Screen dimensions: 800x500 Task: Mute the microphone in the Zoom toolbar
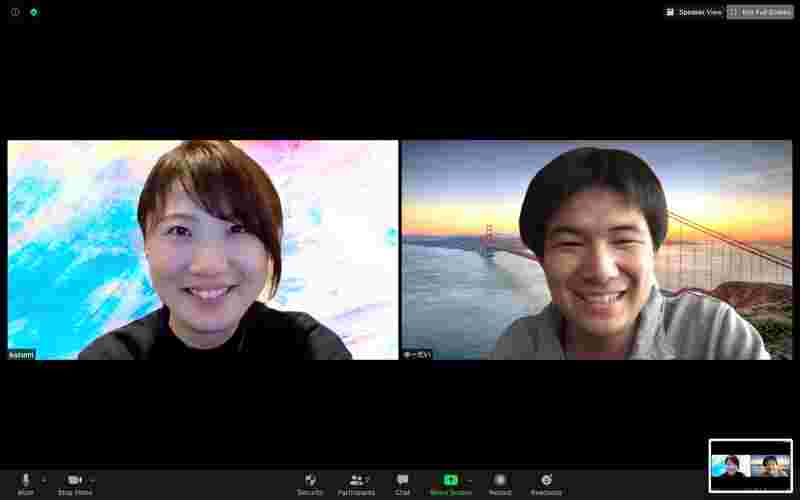tap(26, 483)
